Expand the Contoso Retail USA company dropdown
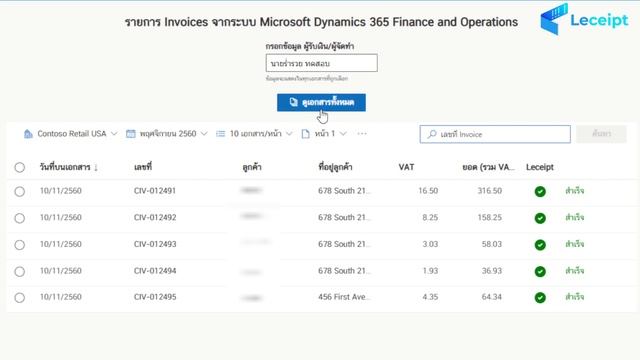This screenshot has width=640, height=360. (71, 134)
